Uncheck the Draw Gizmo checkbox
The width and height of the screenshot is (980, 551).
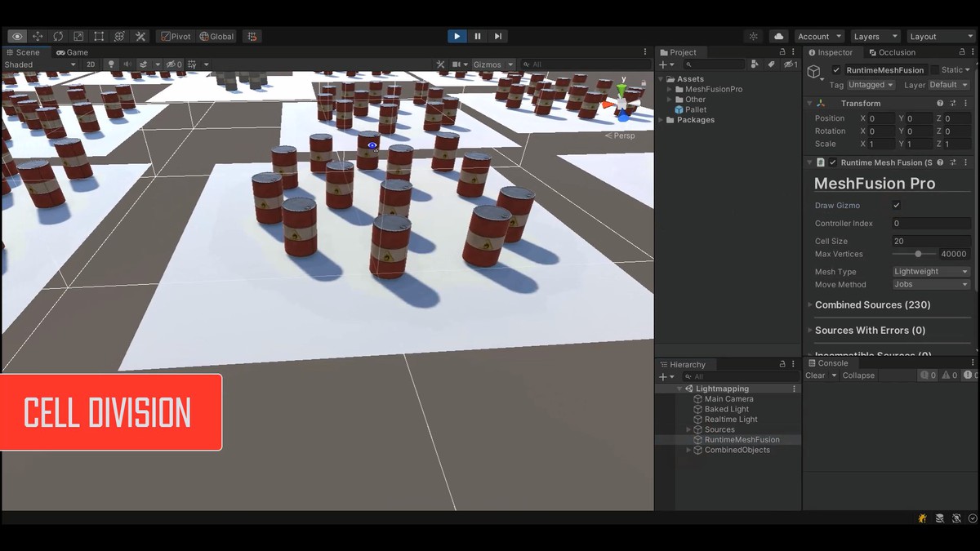[897, 205]
